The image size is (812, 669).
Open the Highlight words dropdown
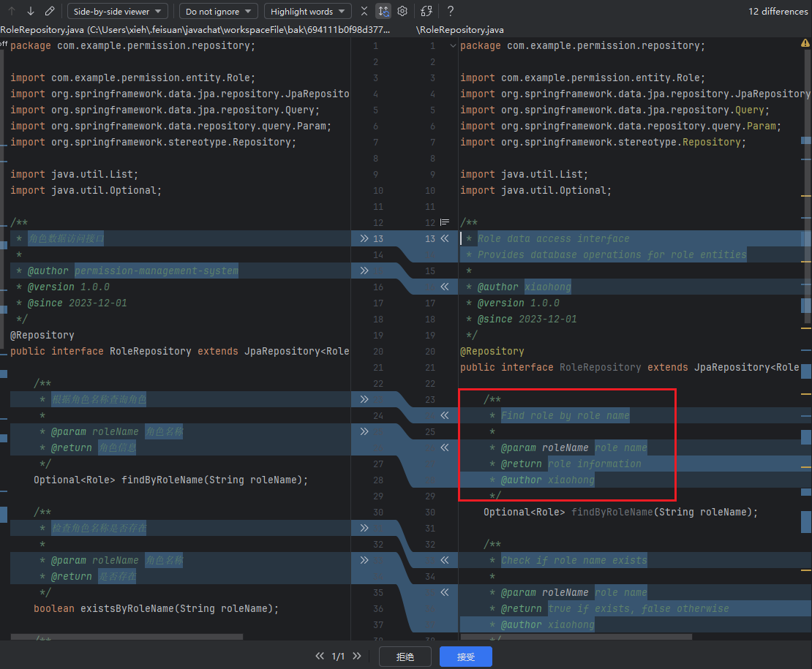(x=307, y=12)
